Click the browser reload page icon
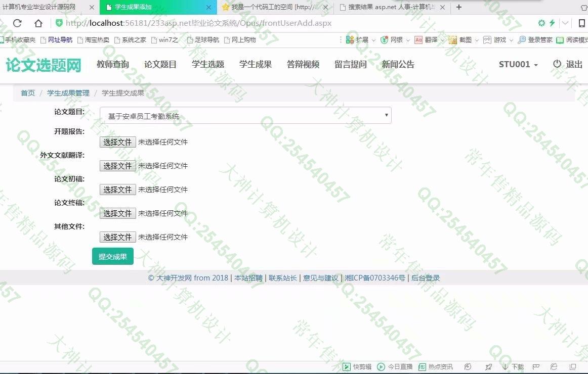 pyautogui.click(x=17, y=23)
